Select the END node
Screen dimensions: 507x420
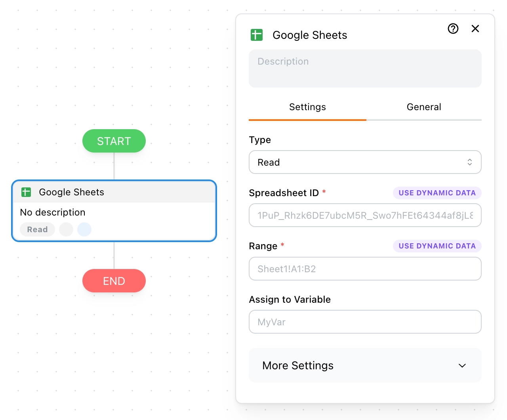point(114,281)
